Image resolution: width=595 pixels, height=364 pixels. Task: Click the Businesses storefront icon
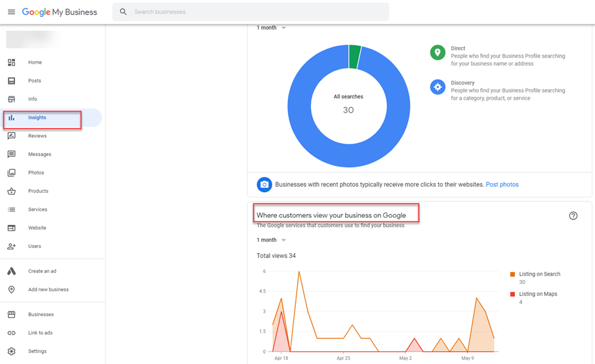click(x=11, y=314)
